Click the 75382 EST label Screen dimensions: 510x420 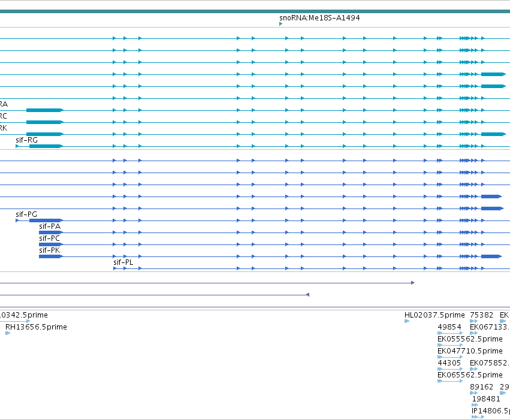482,315
